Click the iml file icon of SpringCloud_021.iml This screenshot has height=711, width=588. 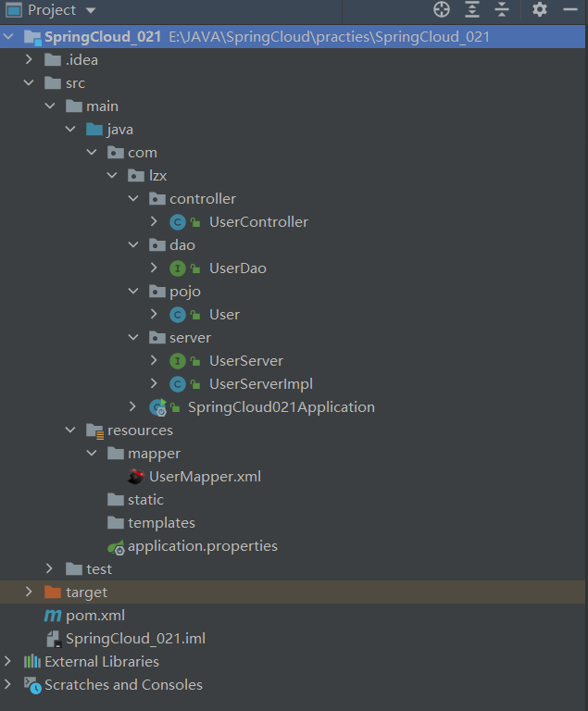coord(54,639)
